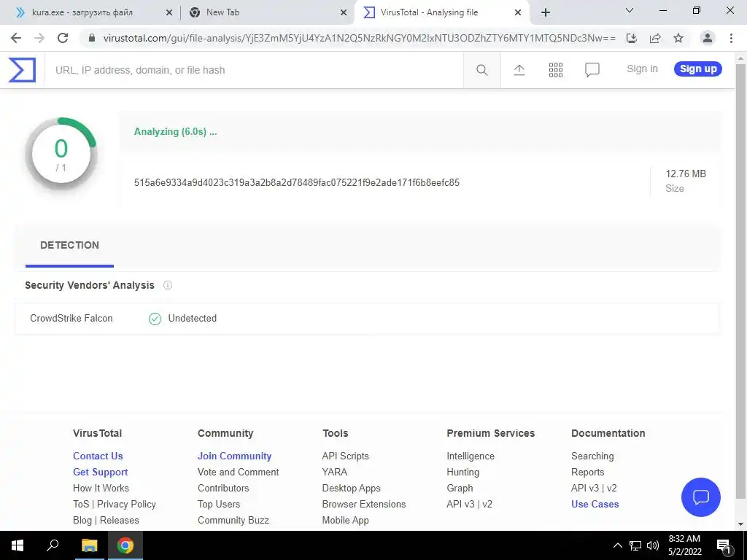Open the Get Support link
The image size is (747, 560).
101,472
